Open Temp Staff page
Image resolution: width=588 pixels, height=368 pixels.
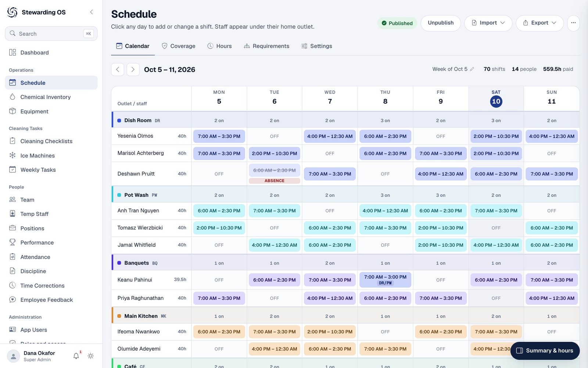(x=51, y=214)
